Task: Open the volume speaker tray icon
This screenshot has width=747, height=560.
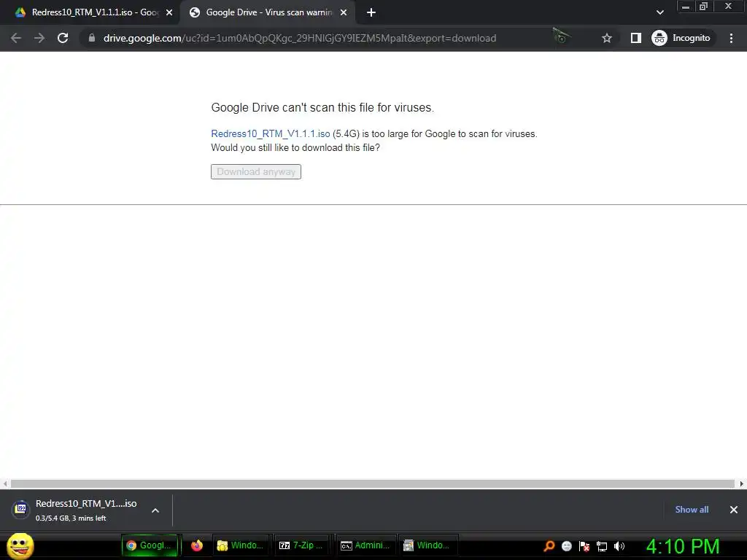Action: (619, 546)
